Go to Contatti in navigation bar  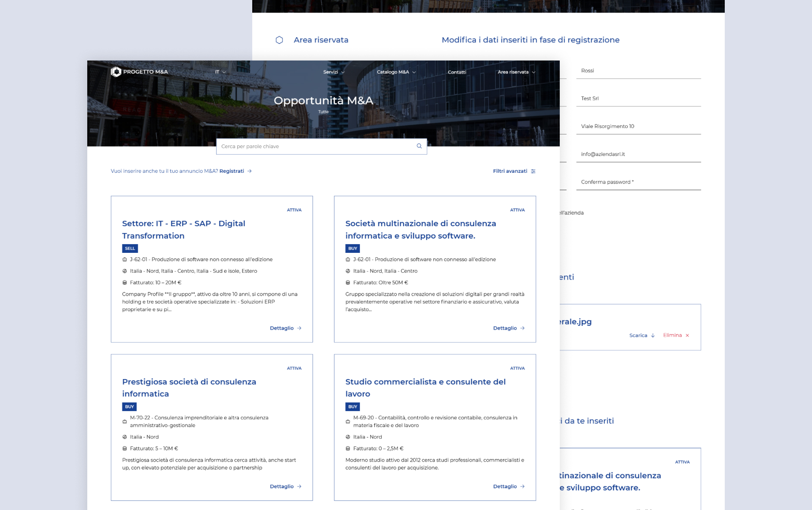[457, 72]
